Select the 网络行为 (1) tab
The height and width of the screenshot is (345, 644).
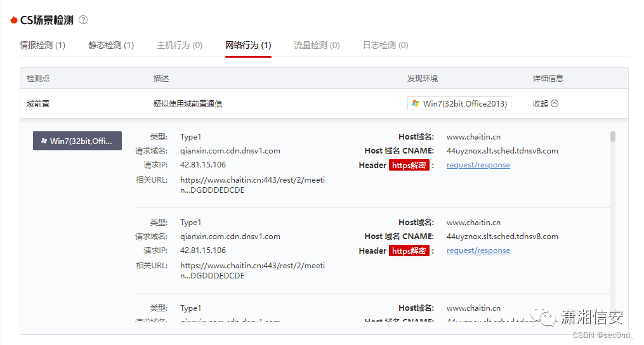pyautogui.click(x=249, y=45)
